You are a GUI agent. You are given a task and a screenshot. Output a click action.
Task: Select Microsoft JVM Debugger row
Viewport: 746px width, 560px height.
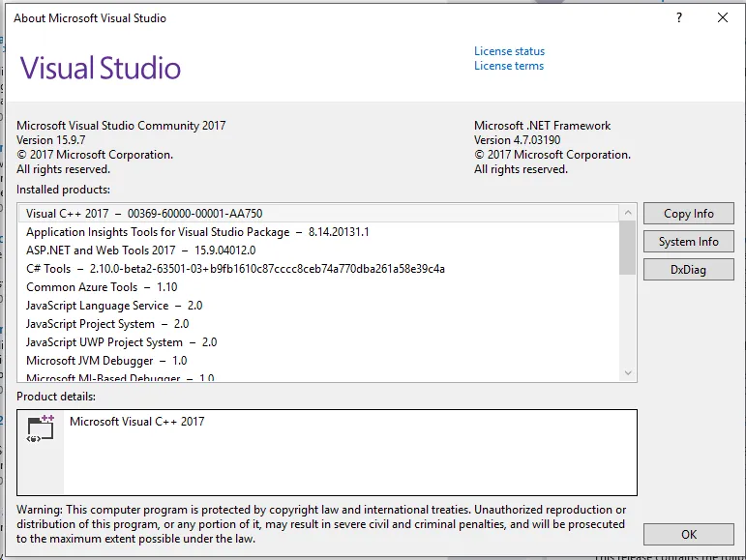pos(318,361)
